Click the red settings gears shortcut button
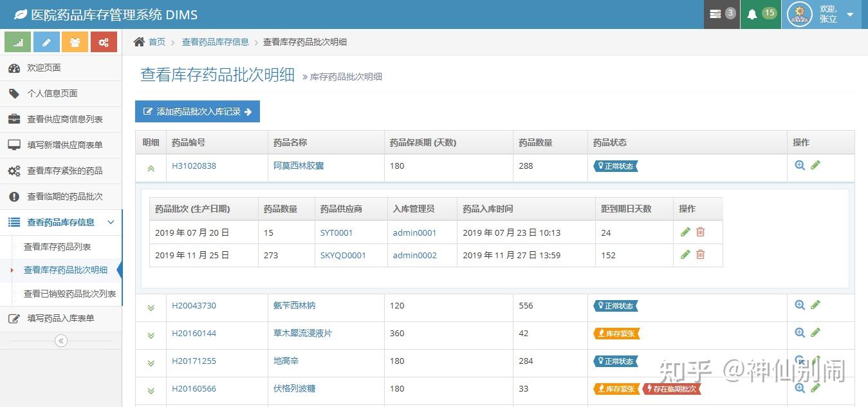Image resolution: width=868 pixels, height=407 pixels. click(104, 42)
